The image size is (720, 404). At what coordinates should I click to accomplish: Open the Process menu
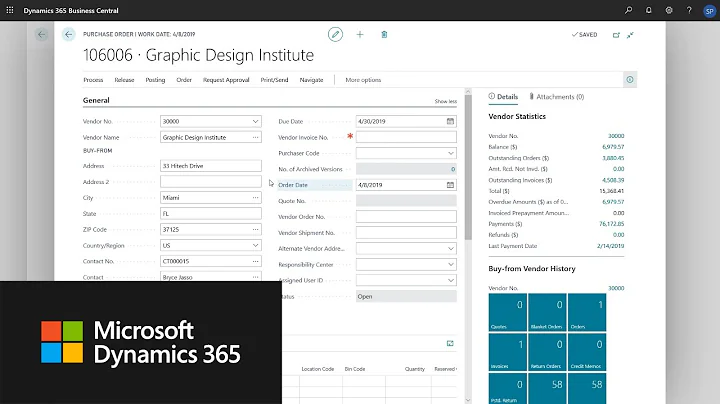(93, 80)
